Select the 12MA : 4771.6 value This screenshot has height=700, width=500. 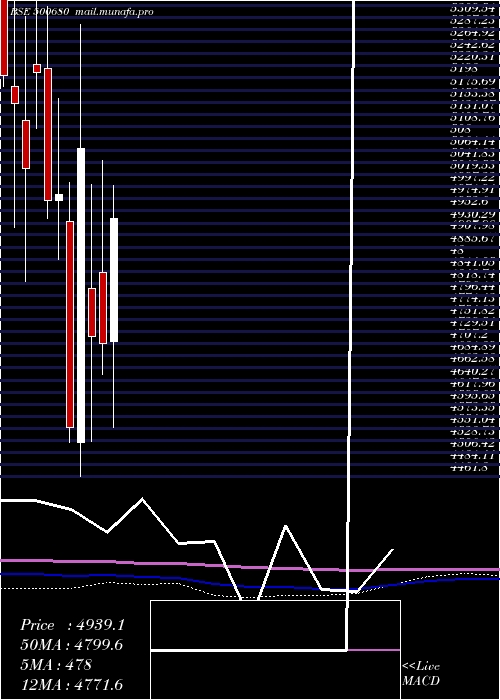(x=71, y=684)
